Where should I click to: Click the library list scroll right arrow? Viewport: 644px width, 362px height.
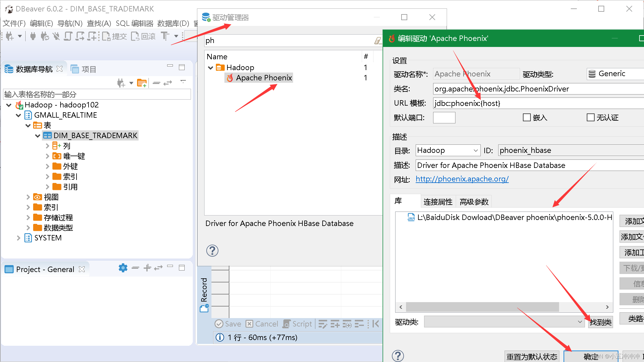[x=607, y=307]
